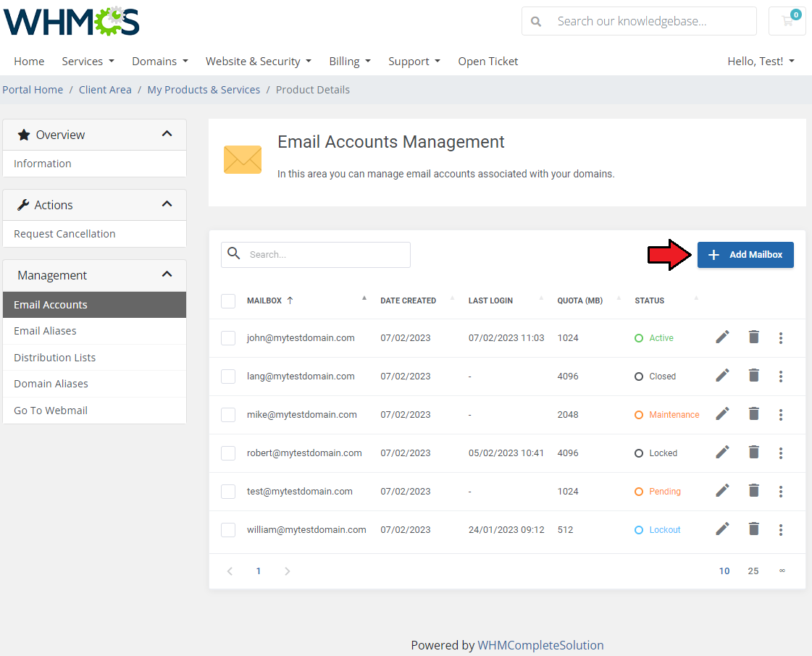Edit lang@mytestdomain.com with the pencil icon
The width and height of the screenshot is (812, 656).
tap(722, 376)
